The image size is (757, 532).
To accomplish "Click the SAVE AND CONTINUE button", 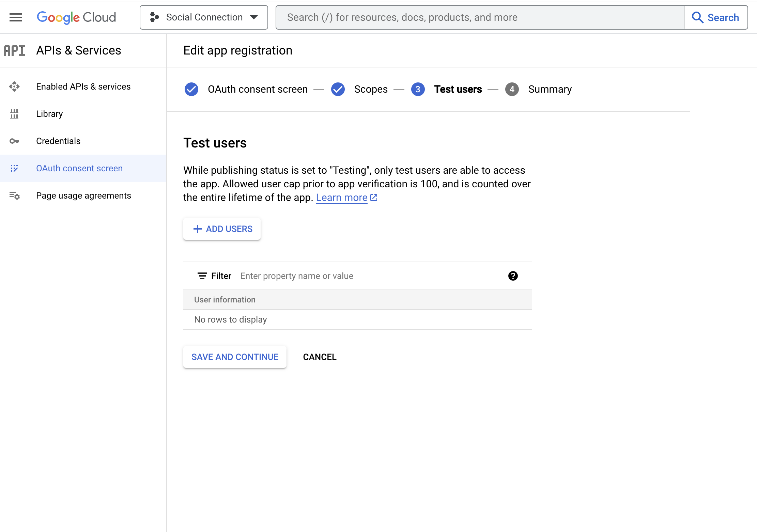I will click(235, 357).
